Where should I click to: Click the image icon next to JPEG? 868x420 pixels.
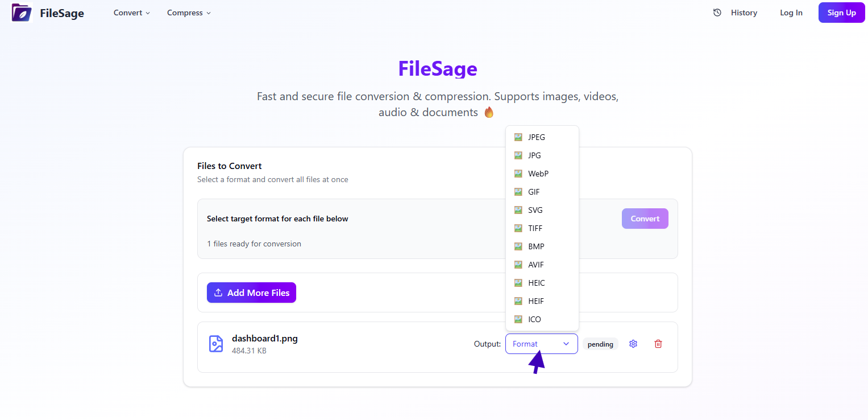click(x=518, y=137)
